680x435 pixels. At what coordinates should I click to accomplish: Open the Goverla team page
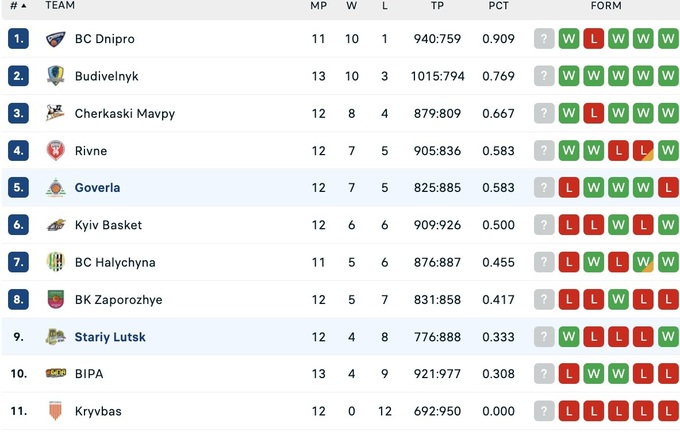point(97,188)
